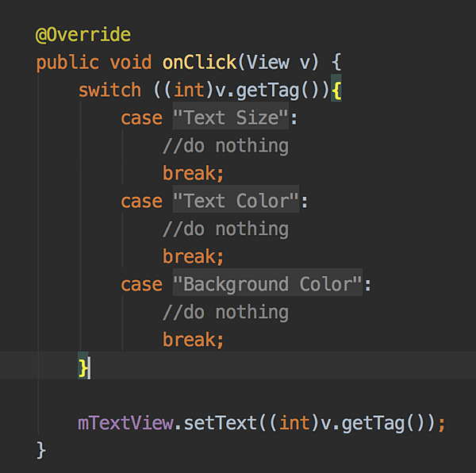Click the //do nothing comment under "Text Color"
Image resolution: width=476 pixels, height=473 pixels.
click(x=225, y=229)
